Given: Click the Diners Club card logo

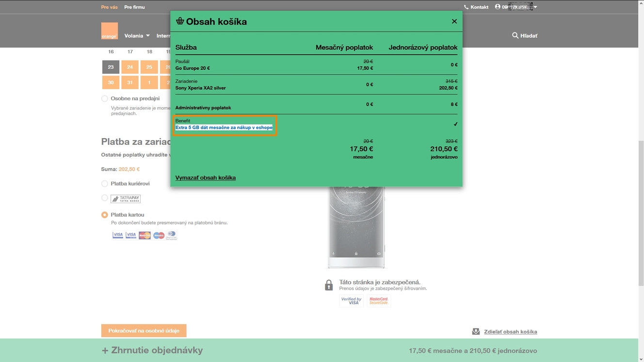Looking at the screenshot, I should tap(171, 235).
